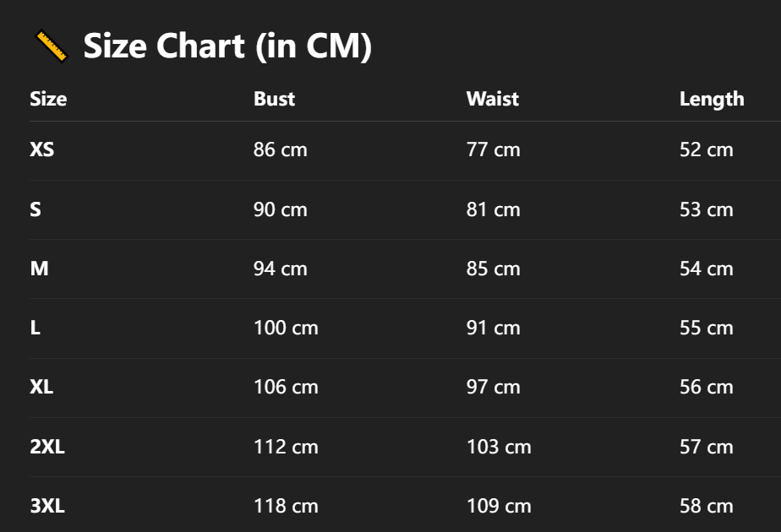
Task: Click the 86 cm bust value
Action: [281, 150]
